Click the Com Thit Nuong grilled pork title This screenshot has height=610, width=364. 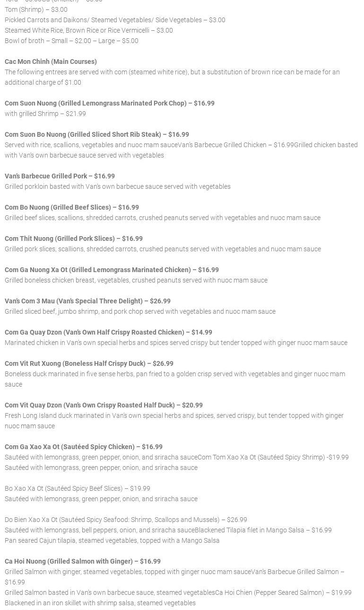73,239
